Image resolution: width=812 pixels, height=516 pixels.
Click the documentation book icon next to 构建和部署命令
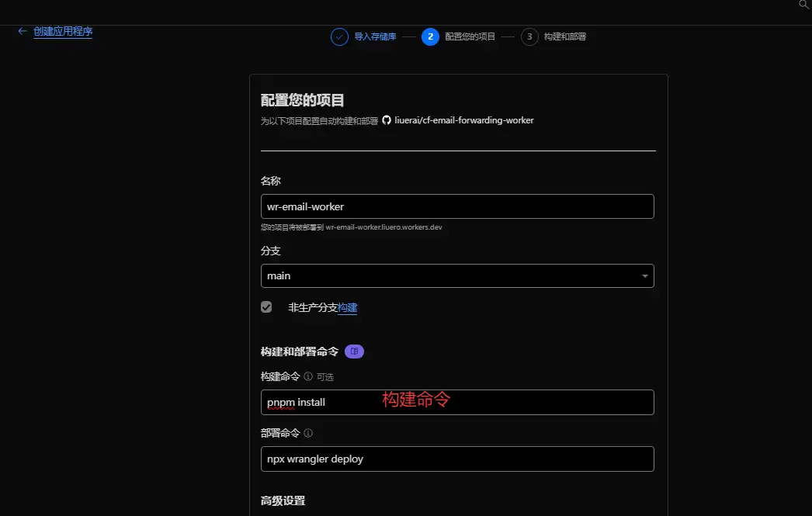(x=354, y=351)
